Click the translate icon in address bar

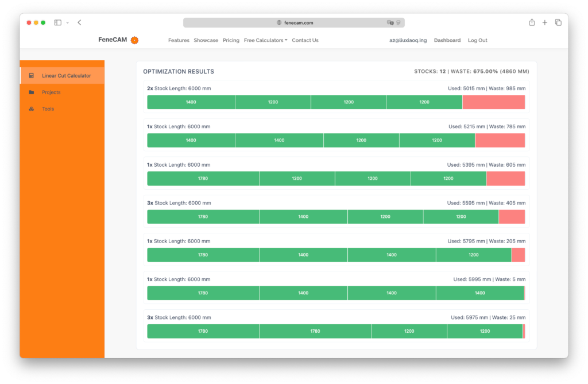[x=390, y=23]
